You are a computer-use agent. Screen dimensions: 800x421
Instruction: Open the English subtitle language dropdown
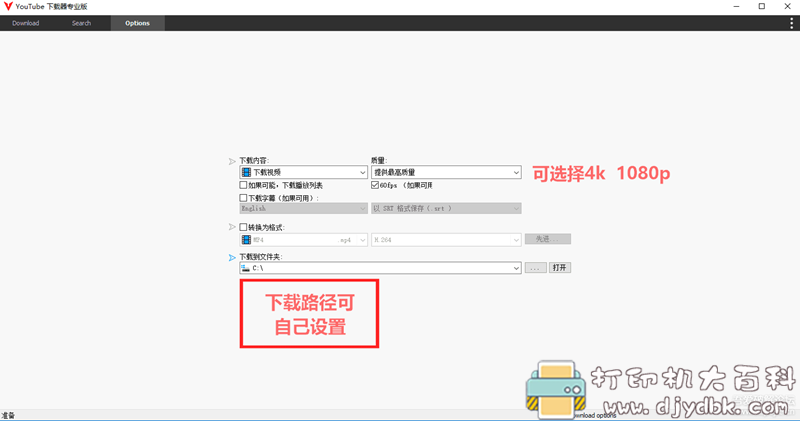tap(303, 208)
